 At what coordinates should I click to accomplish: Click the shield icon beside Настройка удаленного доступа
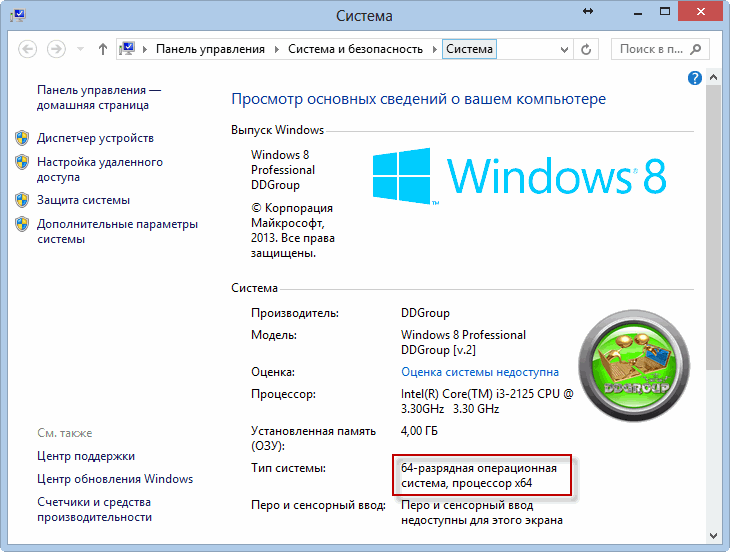[22, 162]
